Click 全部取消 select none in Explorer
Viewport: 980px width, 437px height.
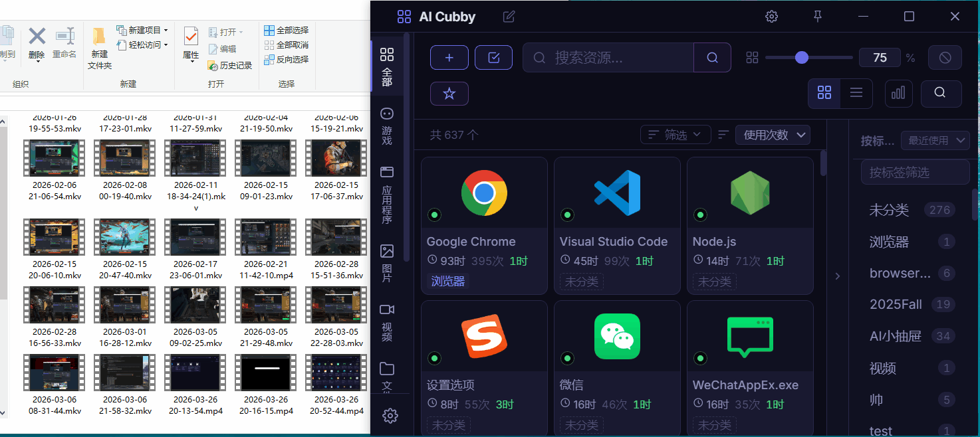(287, 45)
